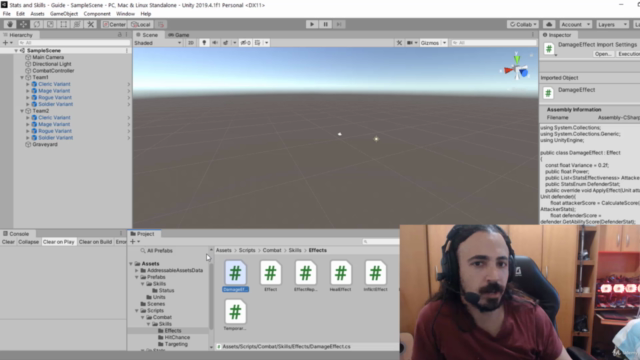Select the Move tool in the toolbar
The height and width of the screenshot is (360, 640).
point(23,24)
